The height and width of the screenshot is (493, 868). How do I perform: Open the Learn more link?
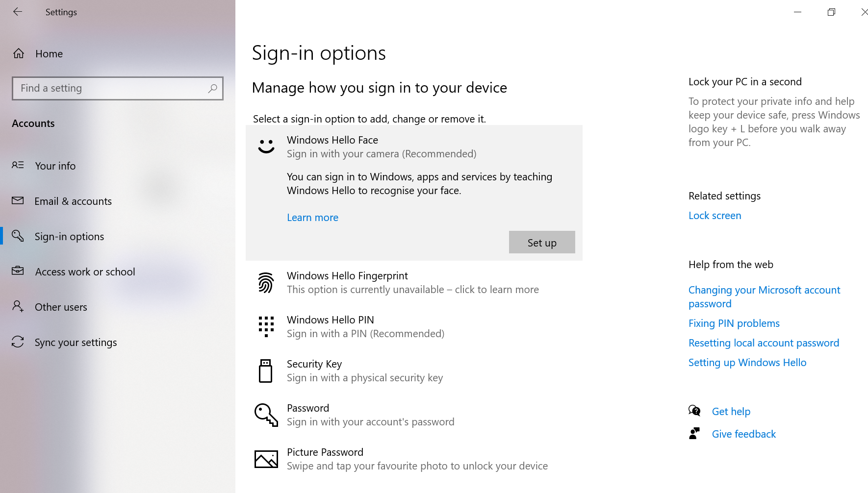click(x=312, y=218)
